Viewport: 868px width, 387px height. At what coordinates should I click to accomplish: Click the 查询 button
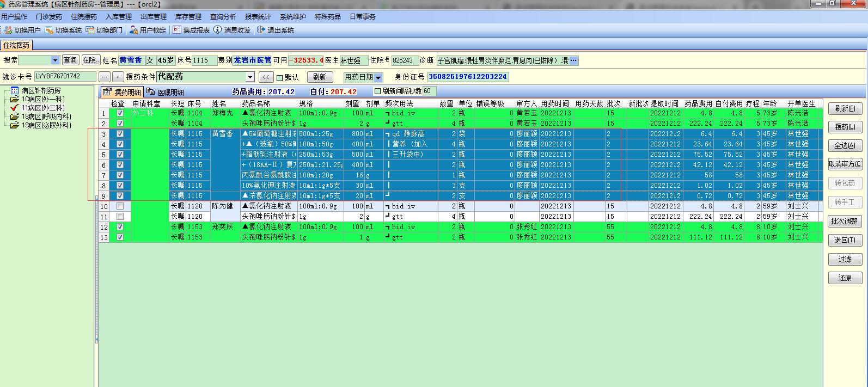click(70, 60)
